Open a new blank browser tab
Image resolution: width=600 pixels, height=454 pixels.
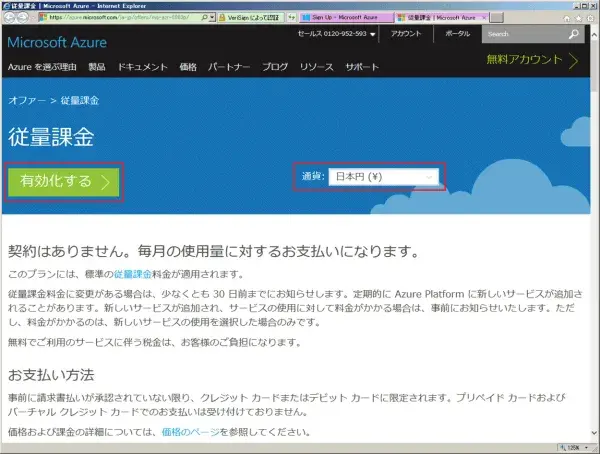(497, 18)
